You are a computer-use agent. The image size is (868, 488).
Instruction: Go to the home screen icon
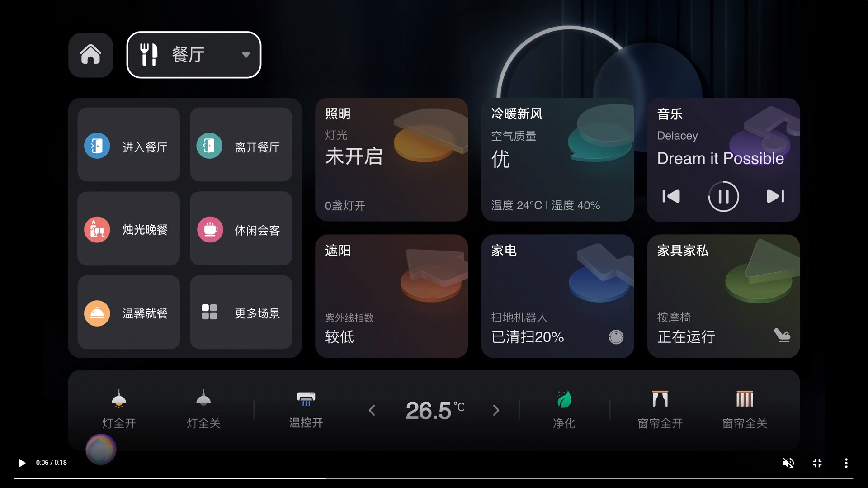90,55
